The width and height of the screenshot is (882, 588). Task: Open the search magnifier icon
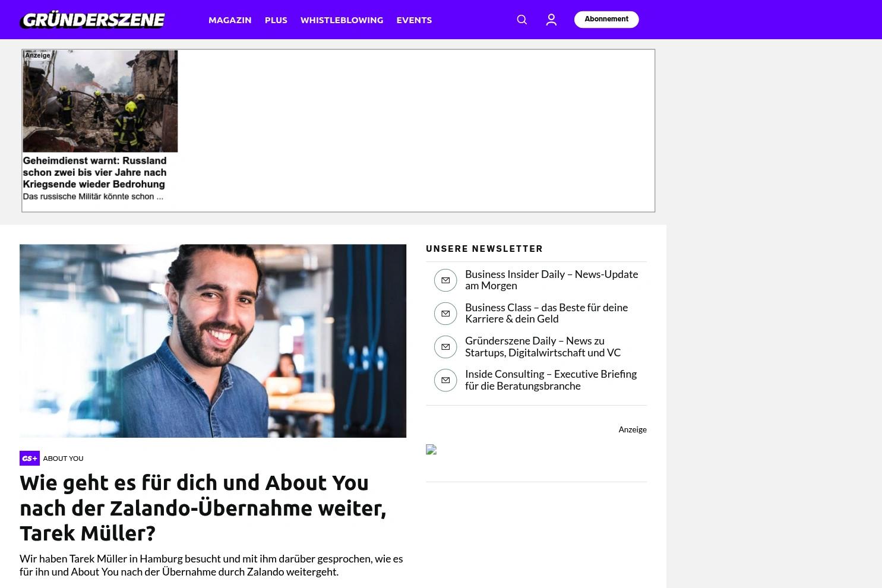(x=522, y=20)
